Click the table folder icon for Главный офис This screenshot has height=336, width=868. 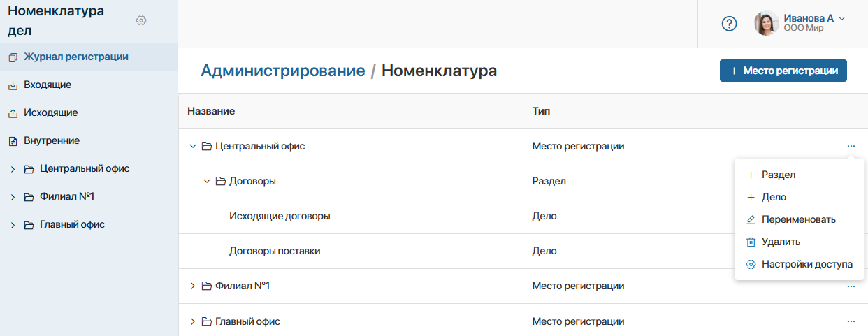click(206, 321)
